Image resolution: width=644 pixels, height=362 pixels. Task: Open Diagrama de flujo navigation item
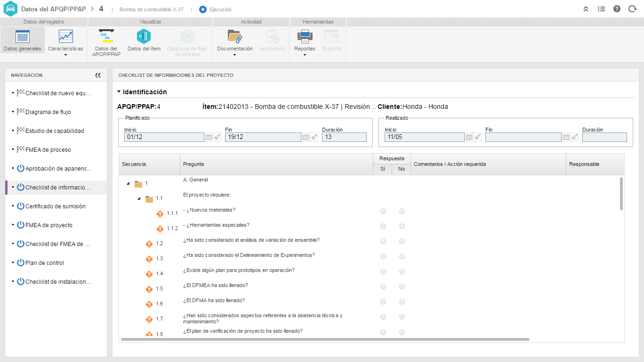(x=56, y=112)
